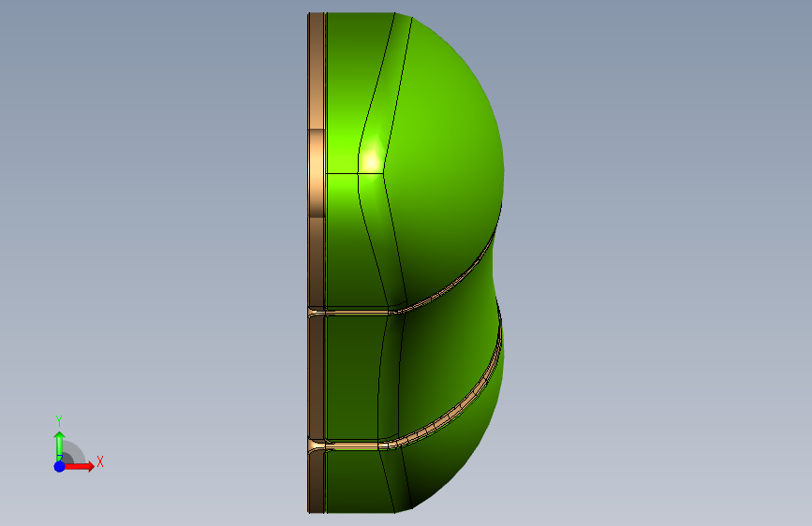Select the tan flat edge of the model
The height and width of the screenshot is (526, 812).
tap(316, 263)
